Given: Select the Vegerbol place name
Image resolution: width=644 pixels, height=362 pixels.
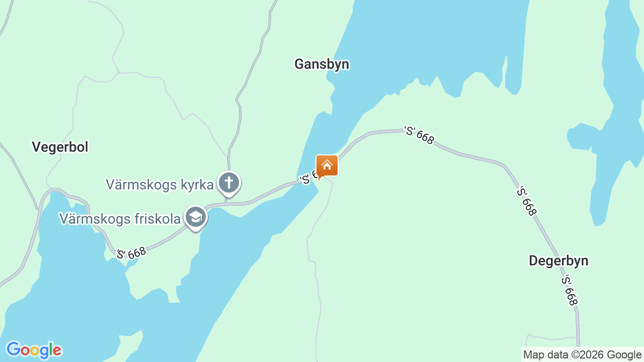Looking at the screenshot, I should [x=60, y=147].
